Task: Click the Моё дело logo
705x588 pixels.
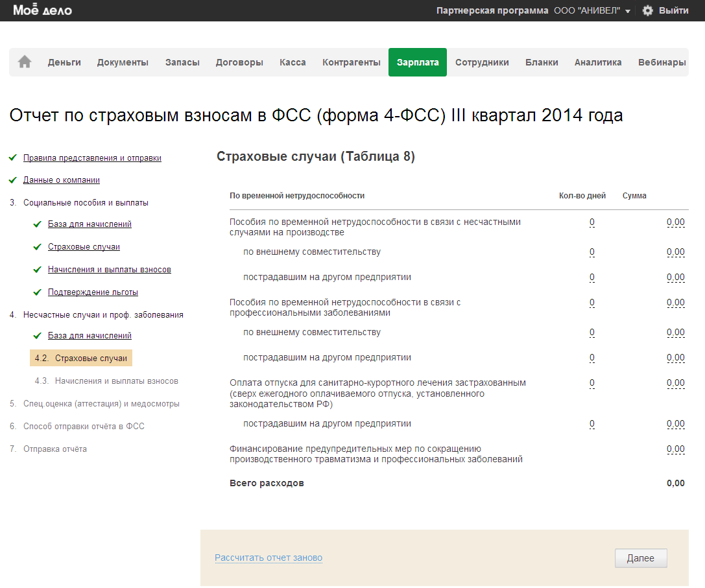Action: pyautogui.click(x=43, y=10)
